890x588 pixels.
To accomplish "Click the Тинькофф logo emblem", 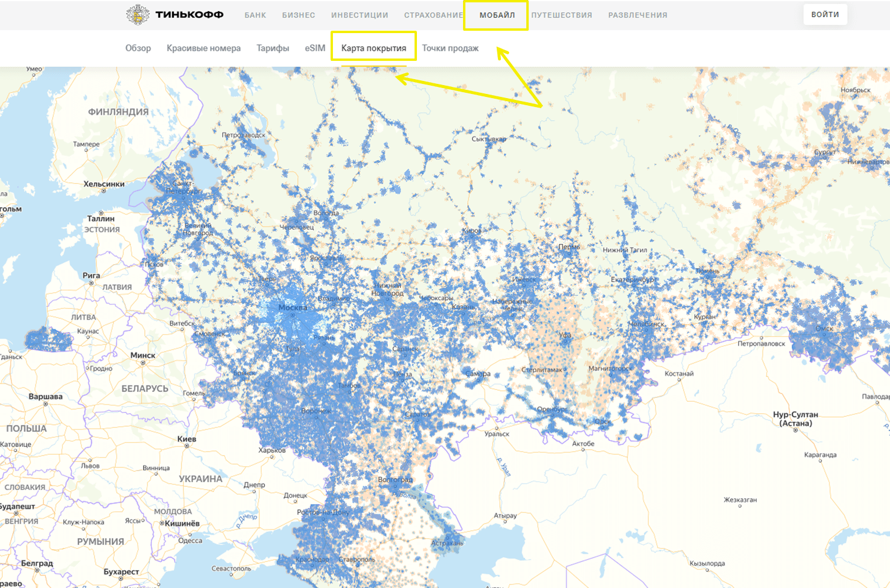I will tap(137, 15).
